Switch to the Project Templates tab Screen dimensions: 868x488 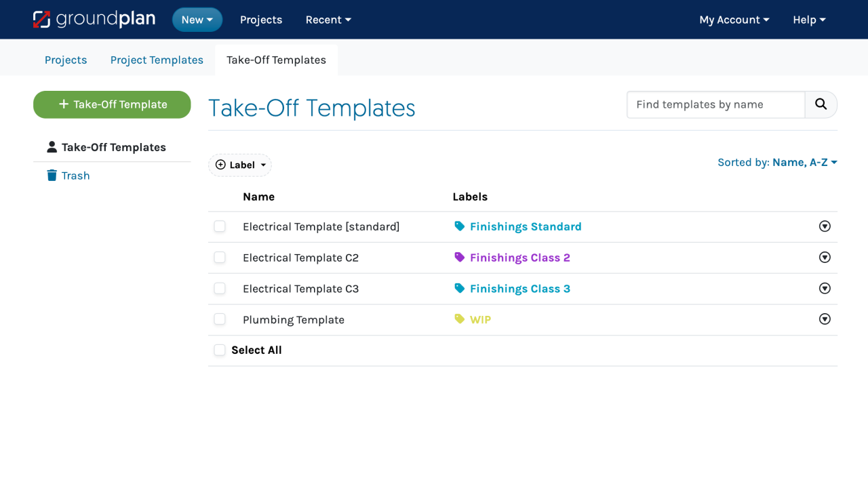tap(157, 60)
